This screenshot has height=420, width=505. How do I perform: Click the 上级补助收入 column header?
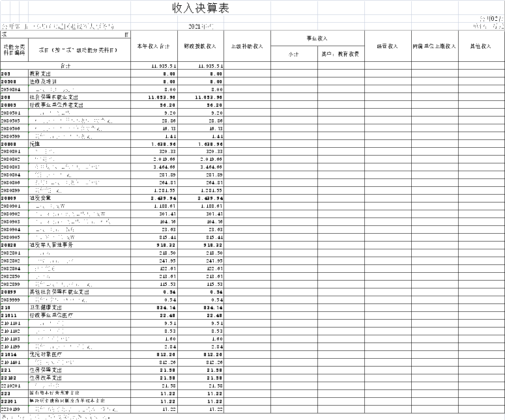point(248,46)
